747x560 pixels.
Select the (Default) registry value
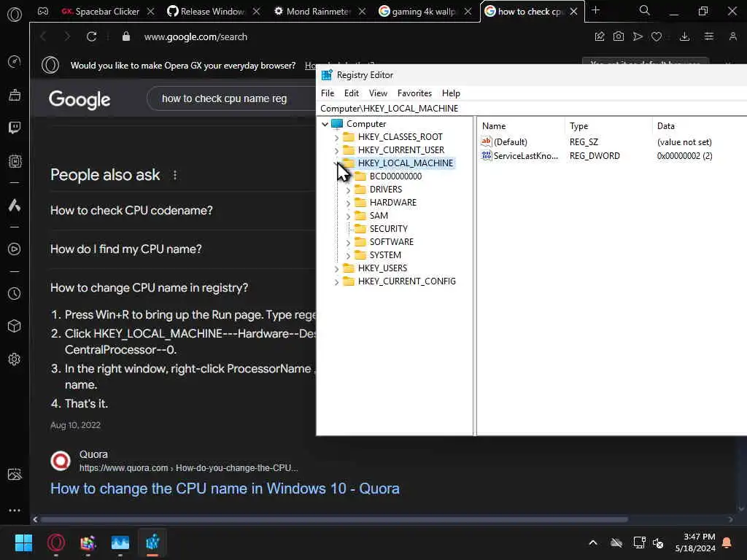click(510, 142)
